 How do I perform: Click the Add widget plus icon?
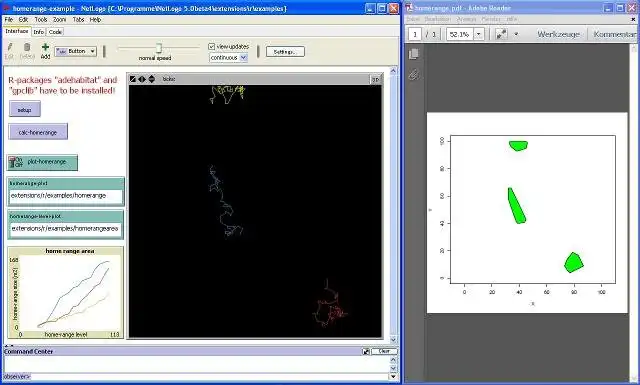(x=45, y=47)
